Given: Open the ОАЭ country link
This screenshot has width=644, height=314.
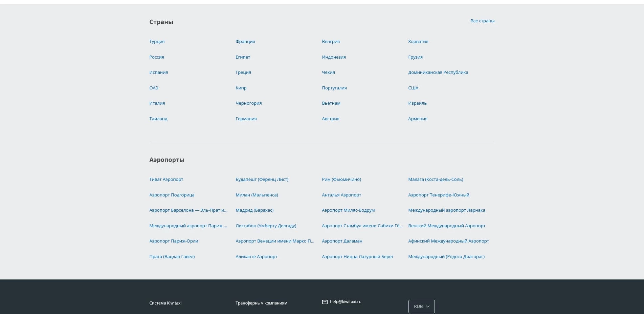Looking at the screenshot, I should (154, 88).
